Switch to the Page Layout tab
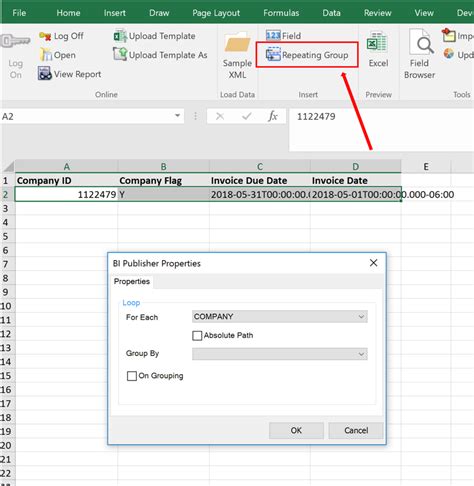The width and height of the screenshot is (474, 486). click(x=216, y=13)
